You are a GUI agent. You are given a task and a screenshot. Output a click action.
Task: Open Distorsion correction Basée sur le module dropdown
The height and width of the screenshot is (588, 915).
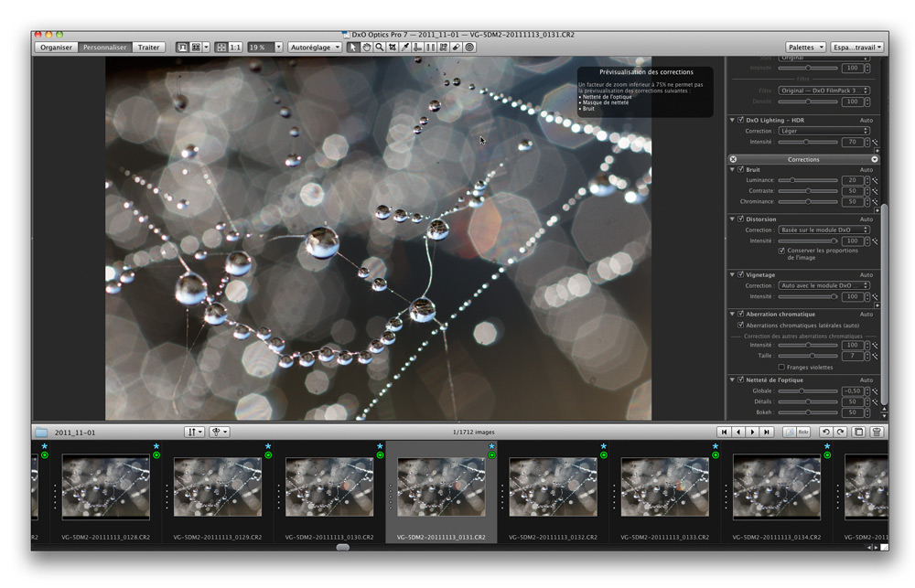pos(824,230)
